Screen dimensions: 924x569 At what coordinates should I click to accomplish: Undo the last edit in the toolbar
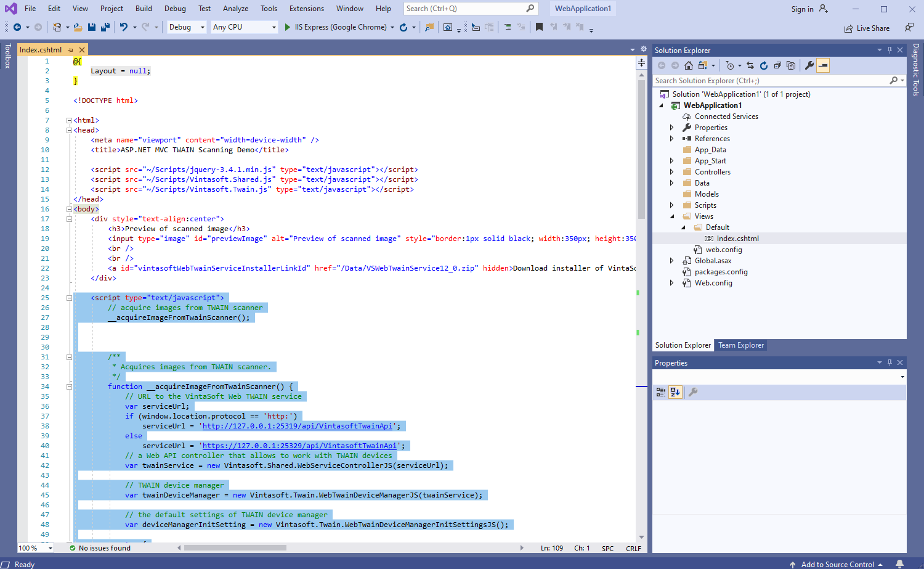click(124, 27)
